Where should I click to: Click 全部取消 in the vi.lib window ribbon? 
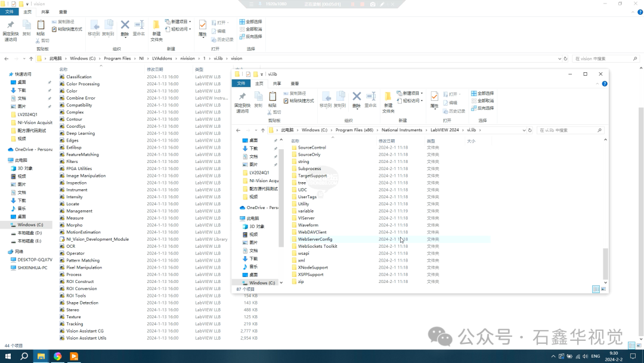482,101
